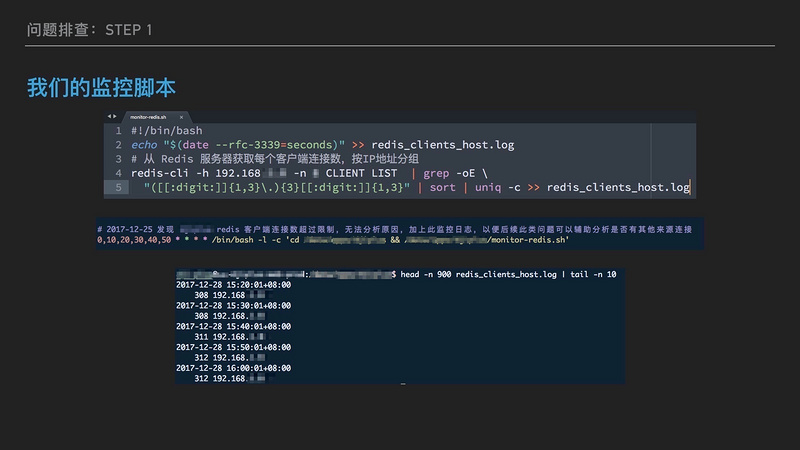Click the left tab navigation arrow

[109, 116]
